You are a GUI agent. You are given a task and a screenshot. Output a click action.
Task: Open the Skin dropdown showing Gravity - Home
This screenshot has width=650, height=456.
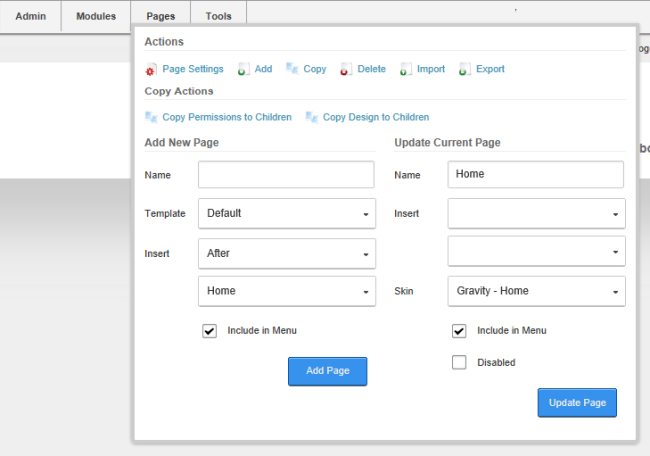click(536, 291)
